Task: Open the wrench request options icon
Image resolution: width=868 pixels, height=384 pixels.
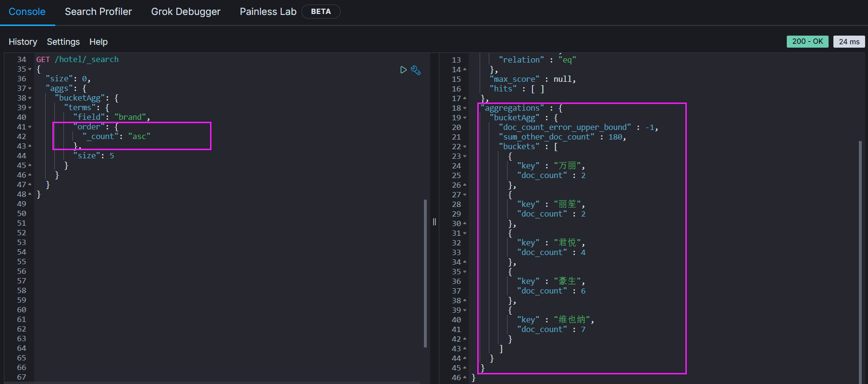Action: 416,70
